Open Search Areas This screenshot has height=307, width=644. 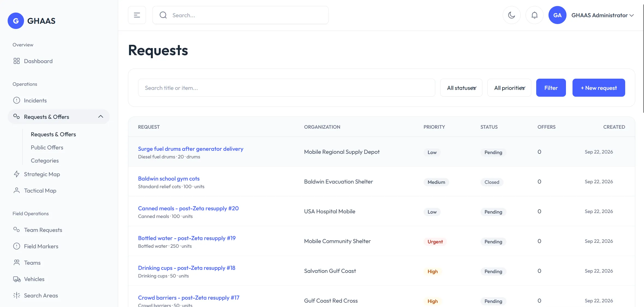click(41, 296)
